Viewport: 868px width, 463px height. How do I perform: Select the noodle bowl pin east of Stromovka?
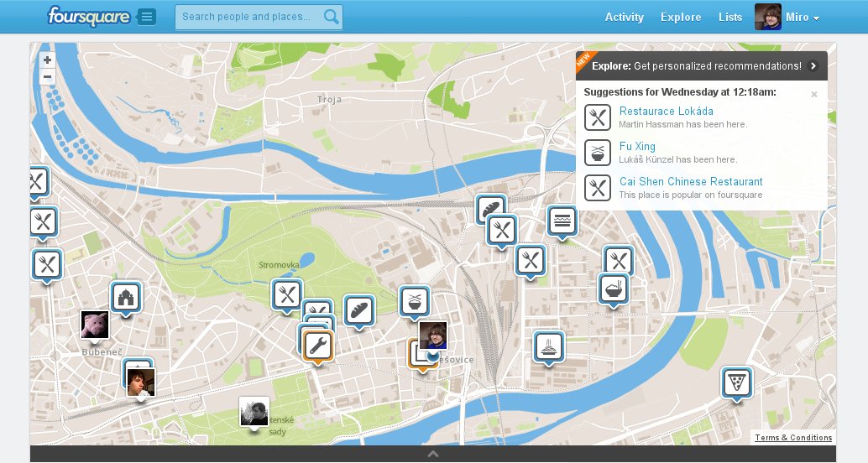(x=415, y=301)
